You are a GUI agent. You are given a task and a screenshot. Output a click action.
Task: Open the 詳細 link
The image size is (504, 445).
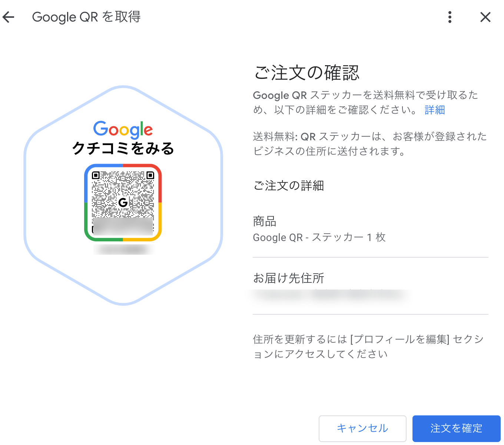[434, 110]
